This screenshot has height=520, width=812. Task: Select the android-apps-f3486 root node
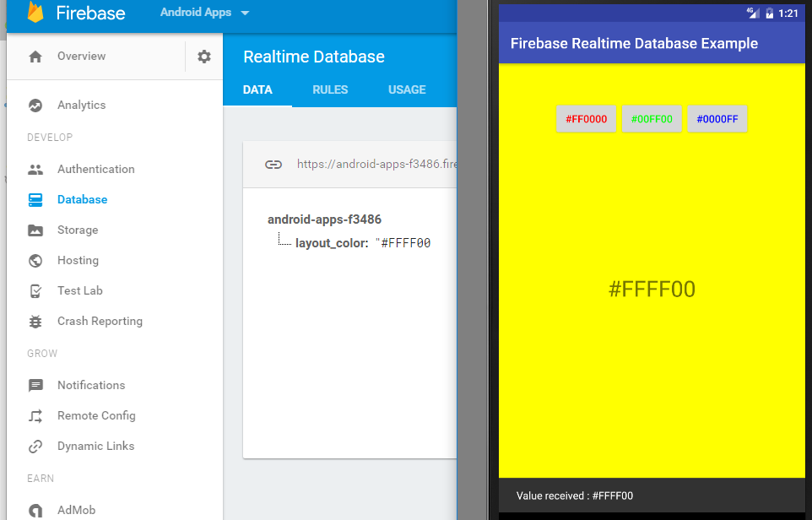pyautogui.click(x=324, y=219)
